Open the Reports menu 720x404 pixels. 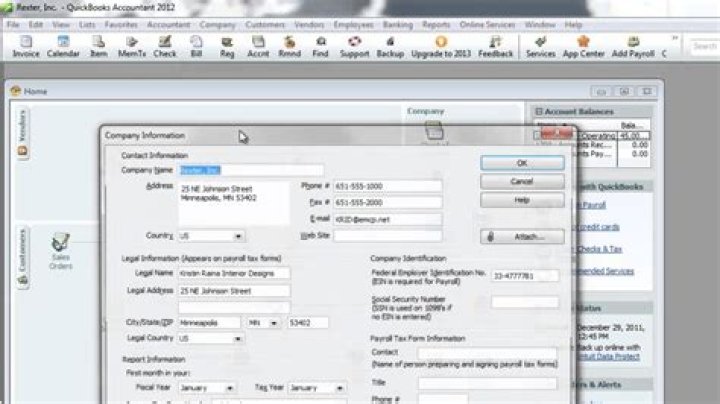point(435,24)
